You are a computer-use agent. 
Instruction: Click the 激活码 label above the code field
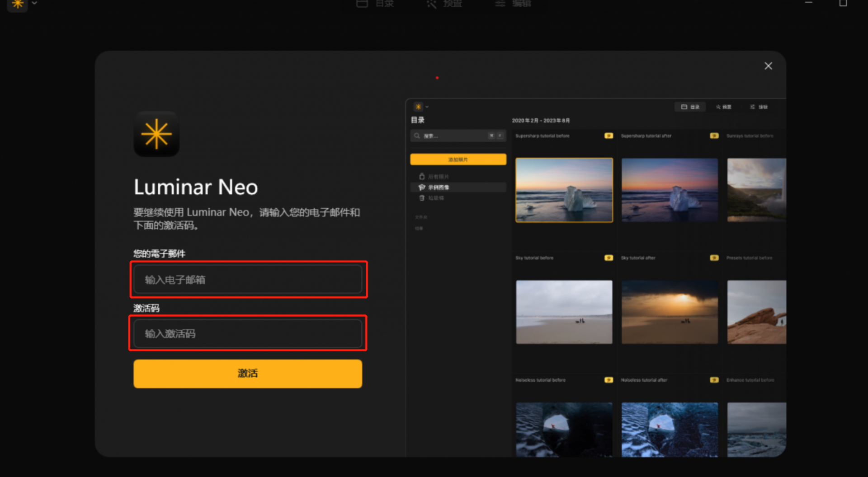click(146, 308)
